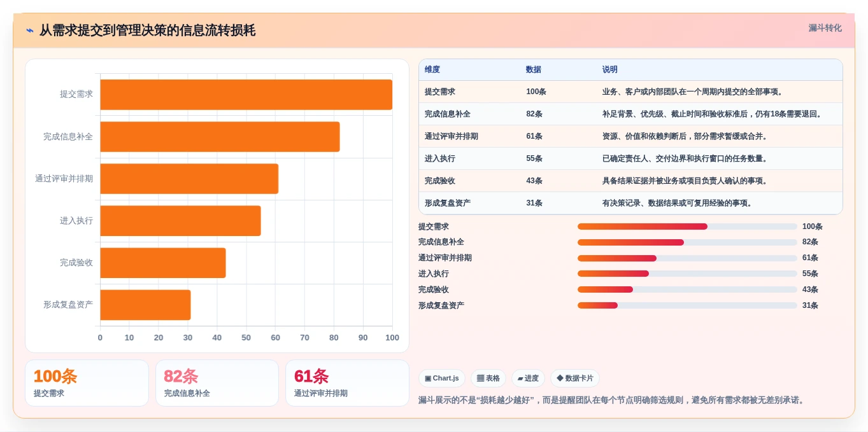Click the 进入执行 label in progress list
The width and height of the screenshot is (868, 432).
[x=434, y=274]
